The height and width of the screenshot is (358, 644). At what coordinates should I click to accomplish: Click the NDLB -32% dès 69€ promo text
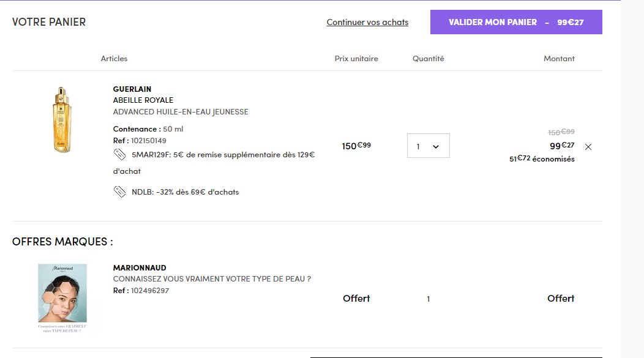185,192
